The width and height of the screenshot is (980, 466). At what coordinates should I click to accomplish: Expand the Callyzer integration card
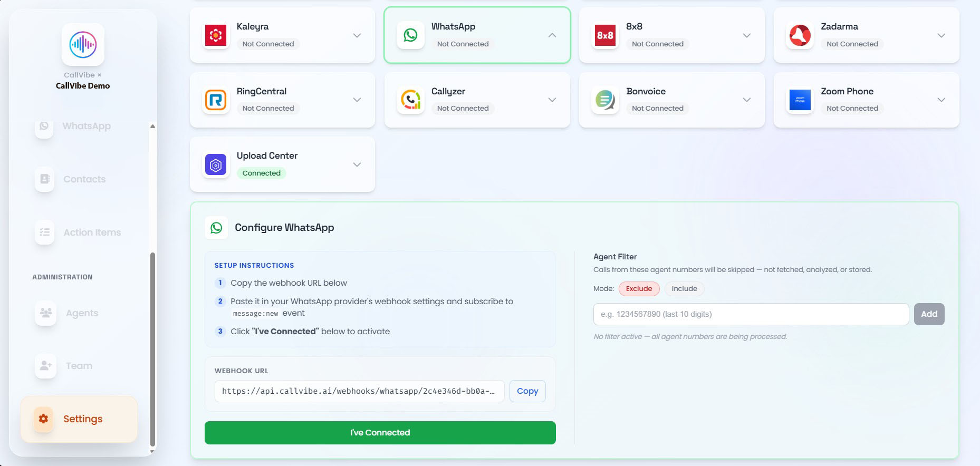[x=552, y=100]
